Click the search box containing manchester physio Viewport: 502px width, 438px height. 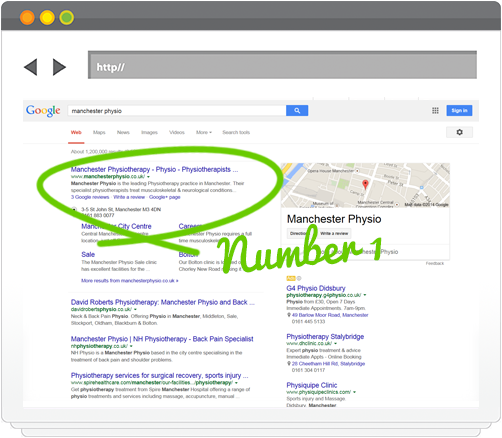[x=177, y=111]
